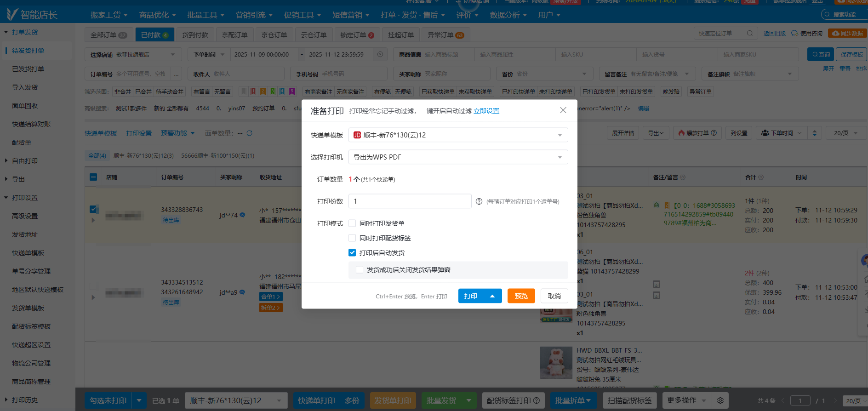The height and width of the screenshot is (411, 868).
Task: Click the help icon beside 打印份数
Action: [x=479, y=201]
